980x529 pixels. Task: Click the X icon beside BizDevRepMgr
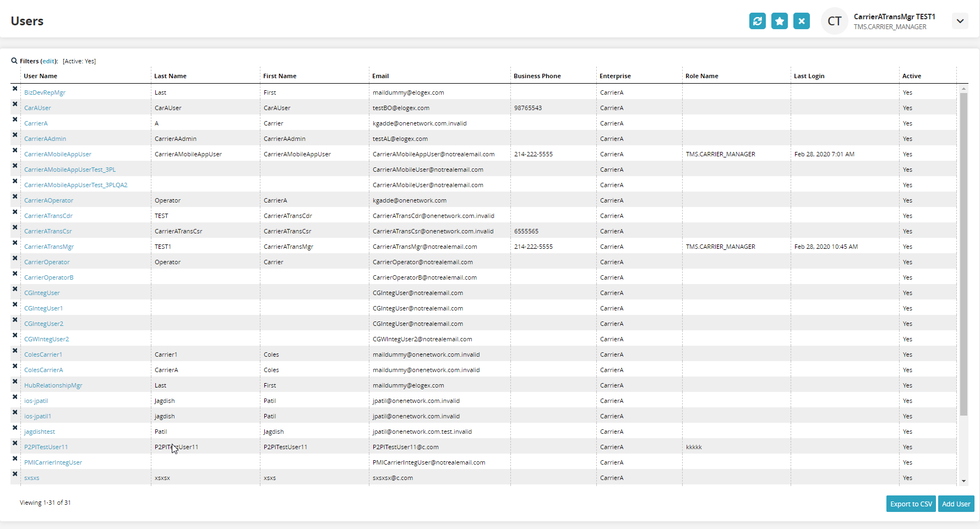pos(15,89)
